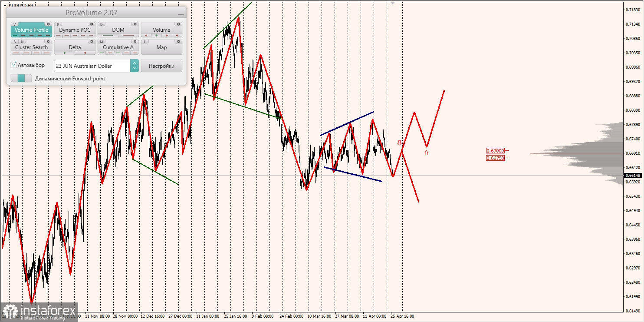Click the 0.71830 price axis label
Viewport: 644px width, 322px height.
634,10
